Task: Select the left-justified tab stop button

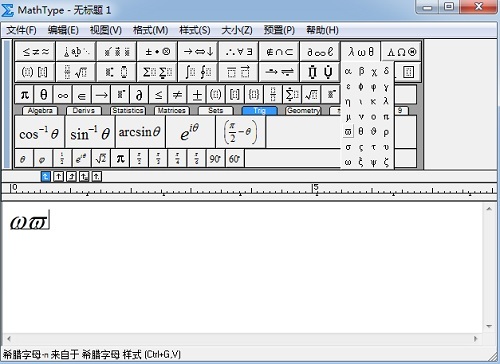Action: (46, 176)
